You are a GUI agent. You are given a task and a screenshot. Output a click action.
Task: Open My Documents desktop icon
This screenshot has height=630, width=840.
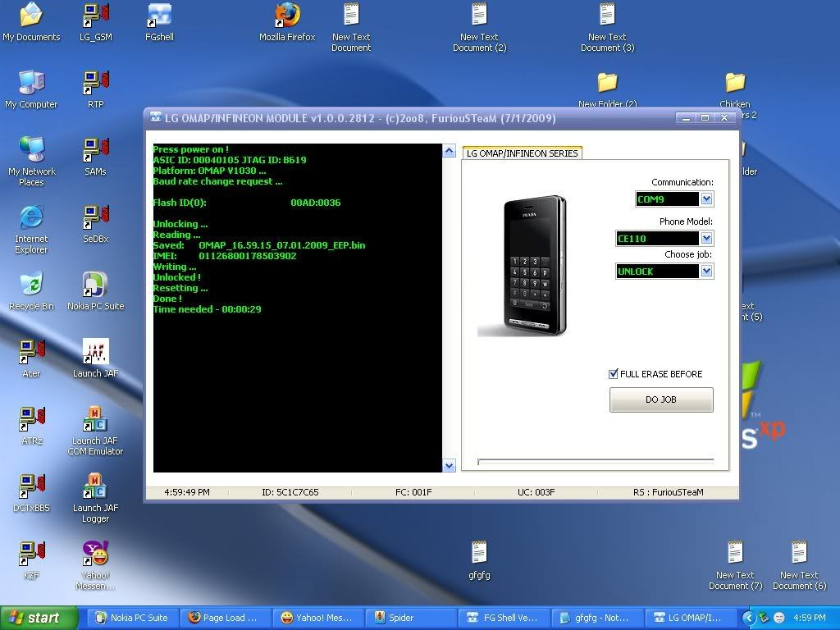[31, 22]
